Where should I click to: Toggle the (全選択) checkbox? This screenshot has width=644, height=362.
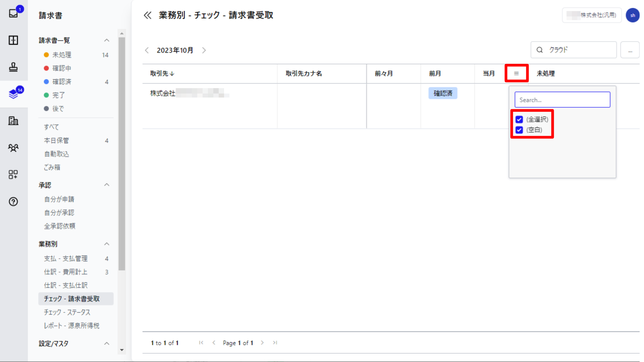(519, 119)
